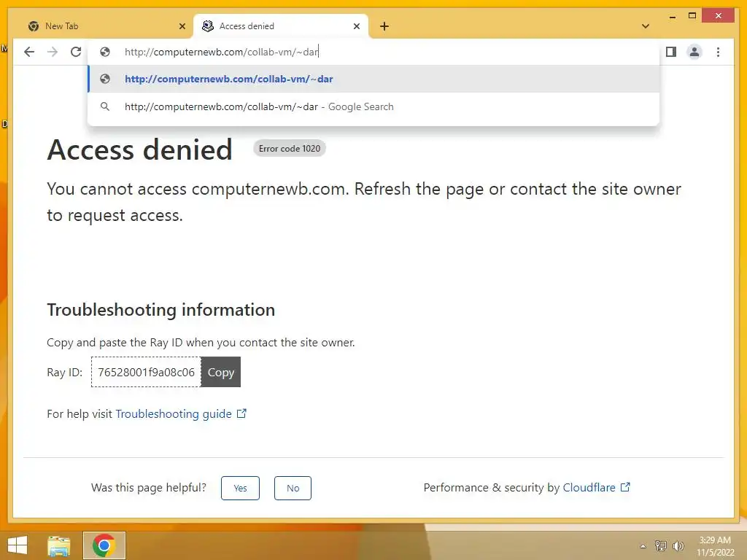Viewport: 747px width, 560px height.
Task: Open the Cloudflare link
Action: tap(589, 488)
